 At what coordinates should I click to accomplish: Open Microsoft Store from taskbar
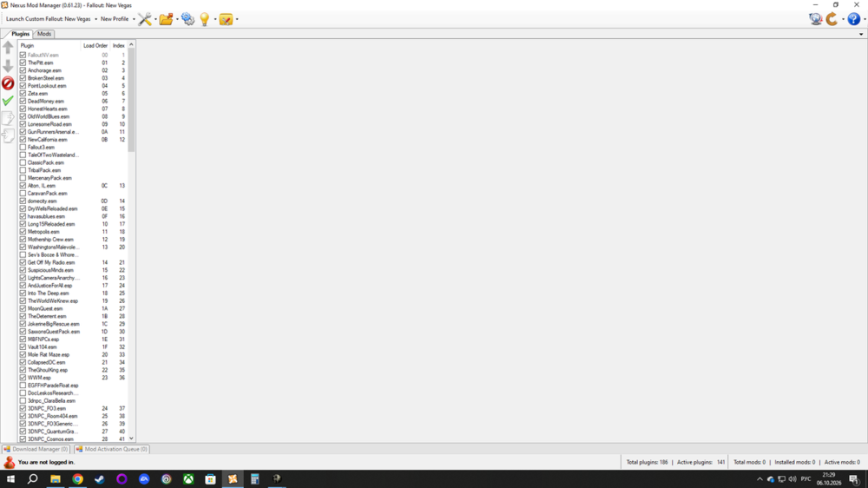coord(210,479)
